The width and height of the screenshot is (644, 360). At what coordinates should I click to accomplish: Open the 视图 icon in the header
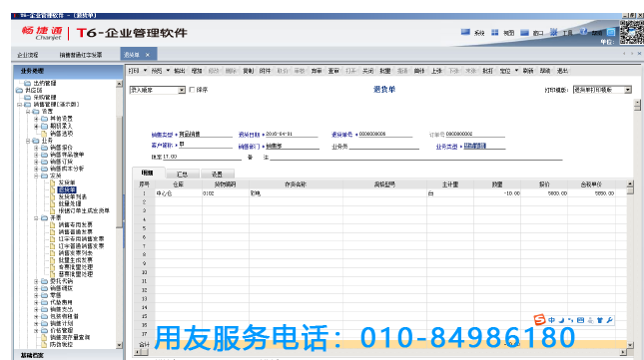coord(495,32)
